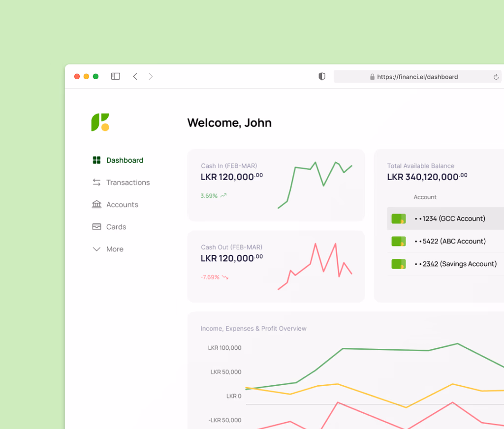Click the LKR 100,000 axis label
This screenshot has height=429, width=504.
click(x=224, y=348)
